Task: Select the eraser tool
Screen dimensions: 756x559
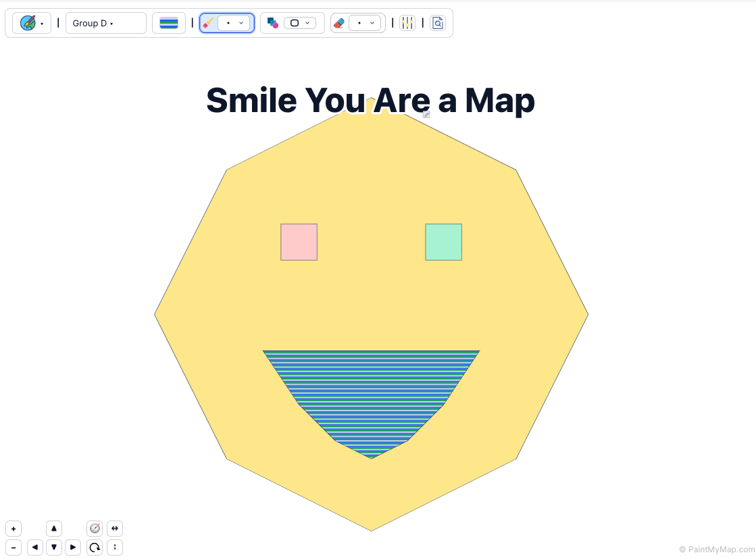Action: coord(339,23)
